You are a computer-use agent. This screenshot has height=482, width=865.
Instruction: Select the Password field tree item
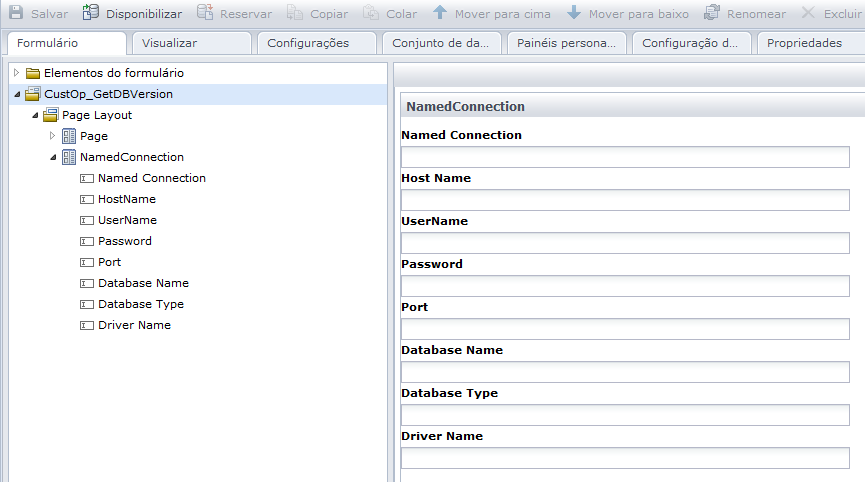click(124, 241)
